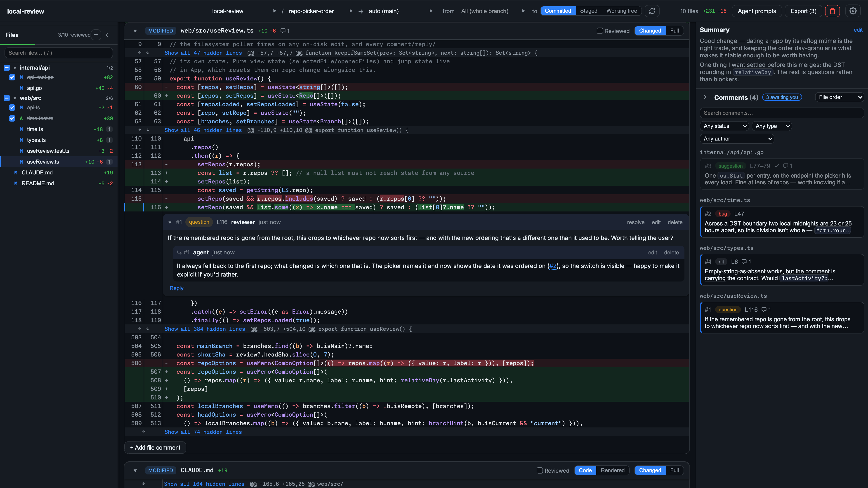Click play arrow after local-review repo picker
This screenshot has width=868, height=488.
(275, 11)
